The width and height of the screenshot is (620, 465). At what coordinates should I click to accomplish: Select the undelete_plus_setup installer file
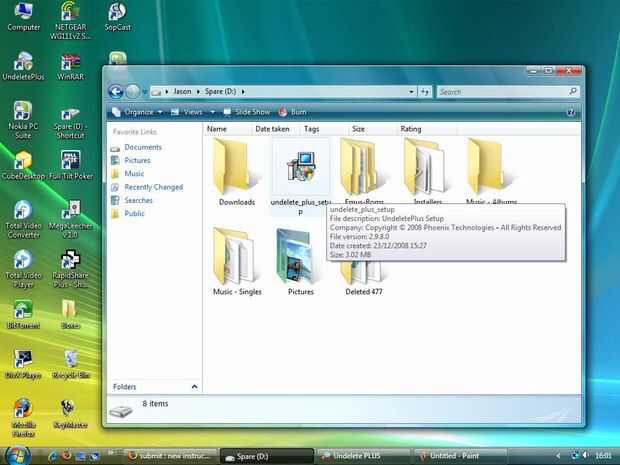pyautogui.click(x=301, y=177)
